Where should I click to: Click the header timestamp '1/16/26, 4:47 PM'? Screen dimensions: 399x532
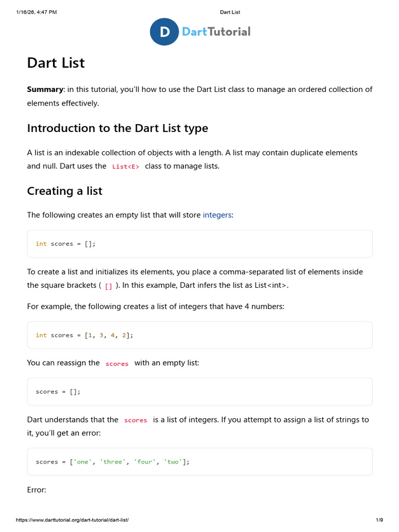click(x=36, y=12)
